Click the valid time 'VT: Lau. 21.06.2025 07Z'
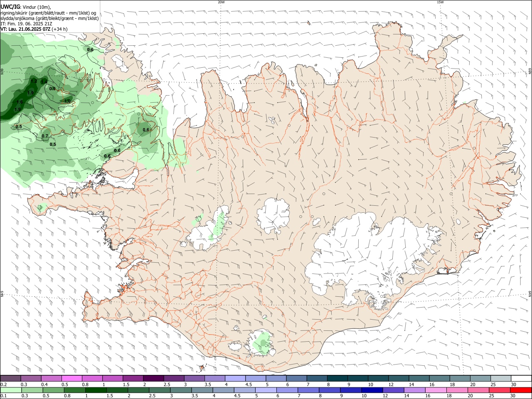The width and height of the screenshot is (532, 399). click(26, 29)
